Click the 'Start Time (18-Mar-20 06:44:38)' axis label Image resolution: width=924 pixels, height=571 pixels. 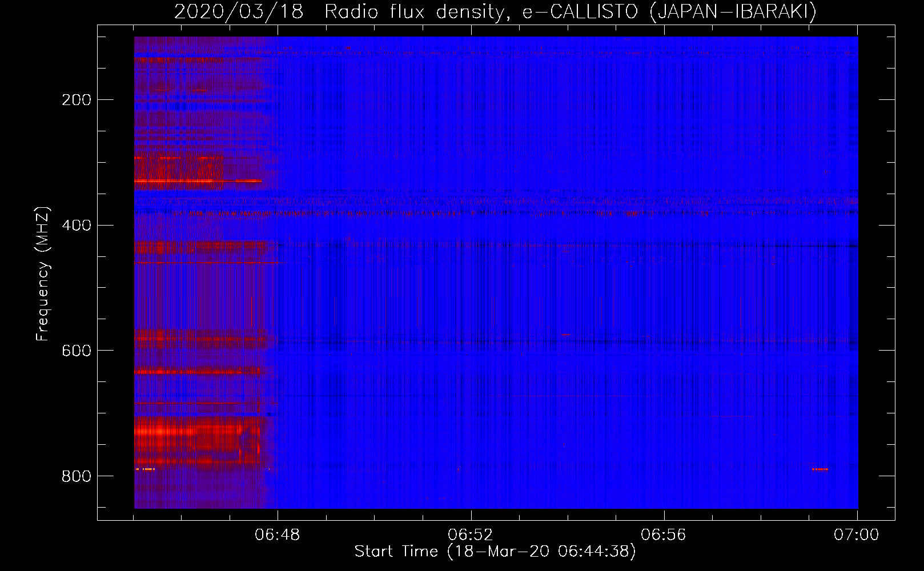point(495,552)
